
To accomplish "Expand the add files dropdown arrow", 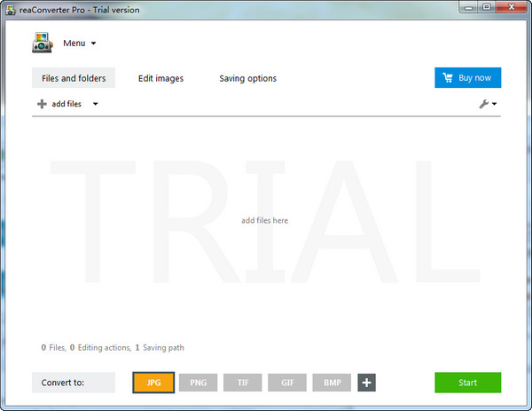I will (x=96, y=104).
